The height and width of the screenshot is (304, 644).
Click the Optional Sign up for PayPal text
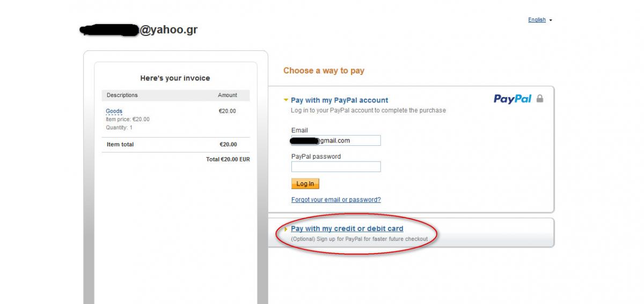pyautogui.click(x=359, y=239)
